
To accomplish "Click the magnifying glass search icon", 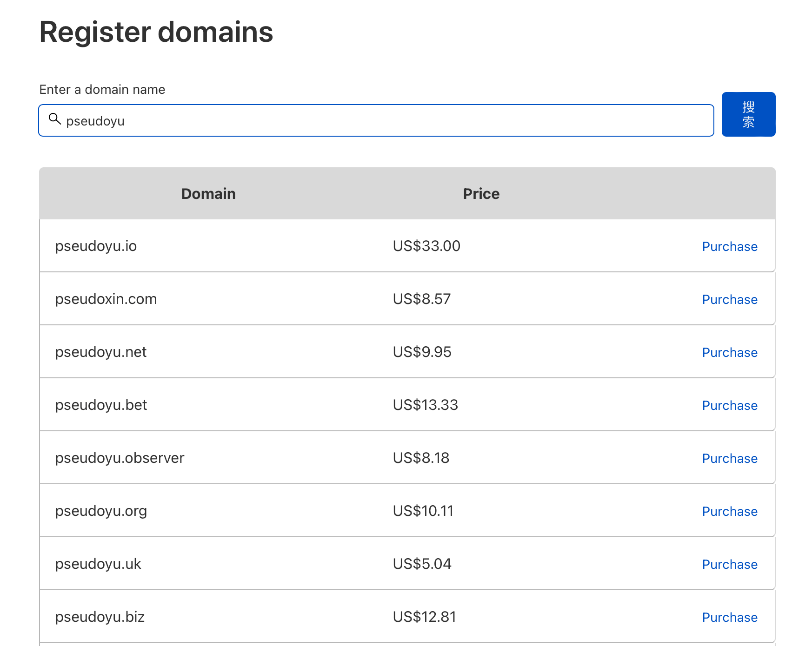I will click(55, 120).
